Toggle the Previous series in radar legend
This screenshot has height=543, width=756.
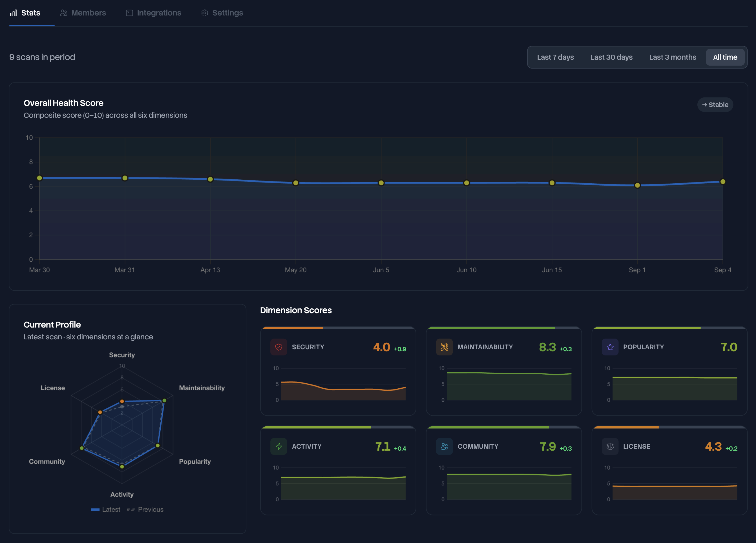click(145, 509)
